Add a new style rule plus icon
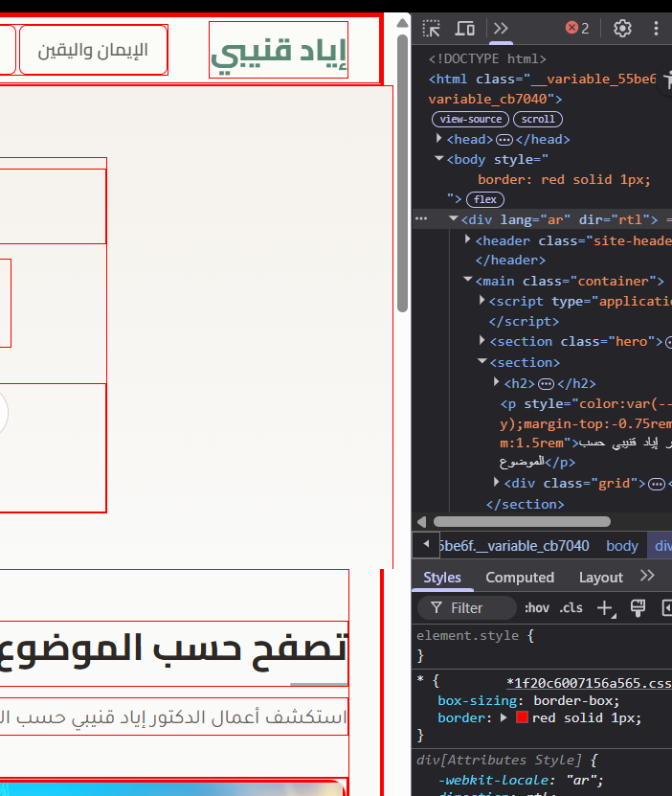The height and width of the screenshot is (796, 672). [x=606, y=608]
